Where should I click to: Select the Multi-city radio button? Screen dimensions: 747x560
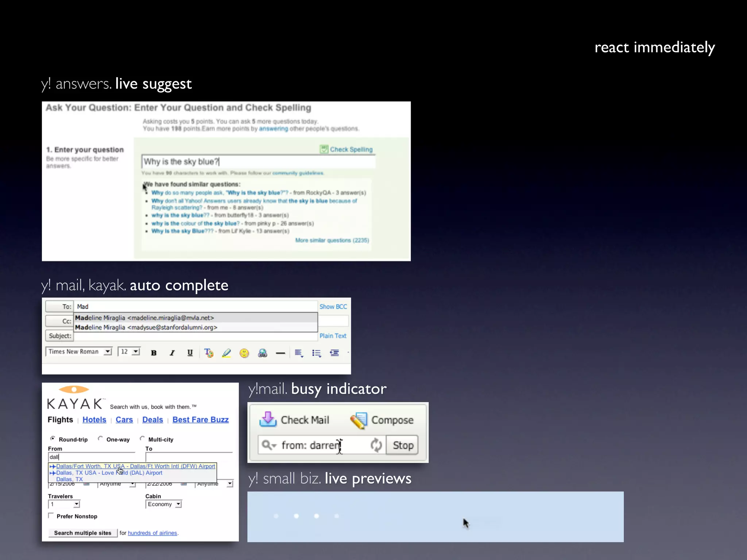point(142,438)
